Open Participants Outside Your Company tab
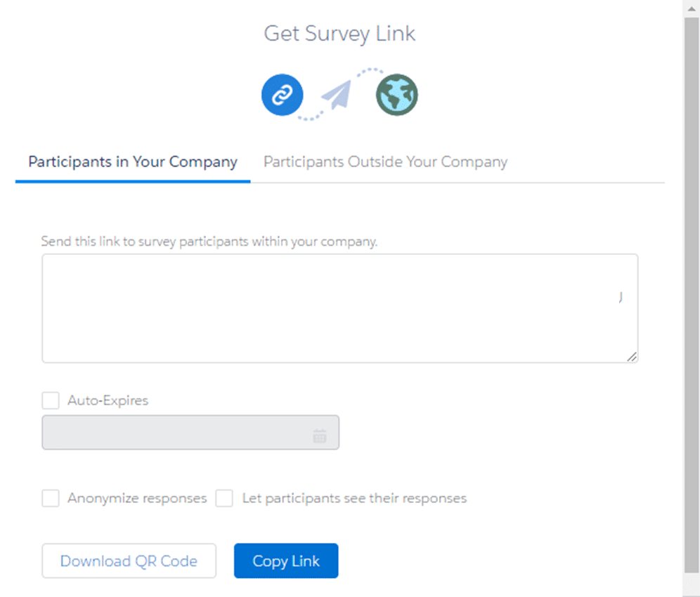The width and height of the screenshot is (700, 597). (385, 162)
